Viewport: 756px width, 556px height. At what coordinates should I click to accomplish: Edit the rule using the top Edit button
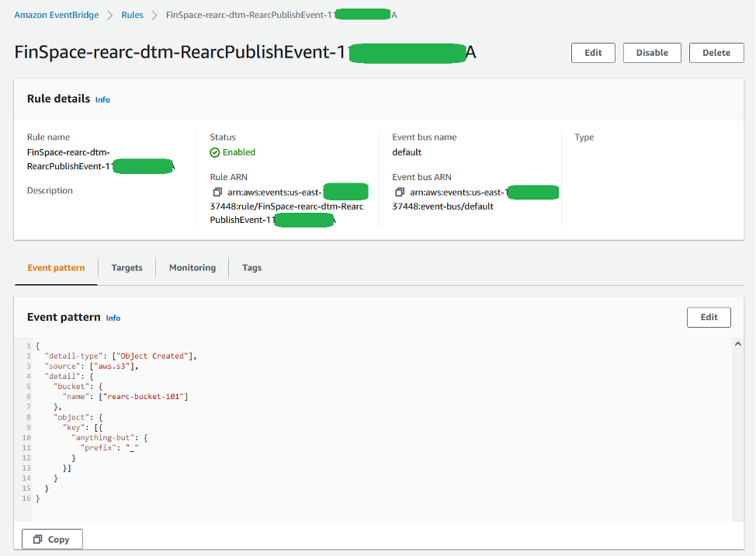(592, 53)
